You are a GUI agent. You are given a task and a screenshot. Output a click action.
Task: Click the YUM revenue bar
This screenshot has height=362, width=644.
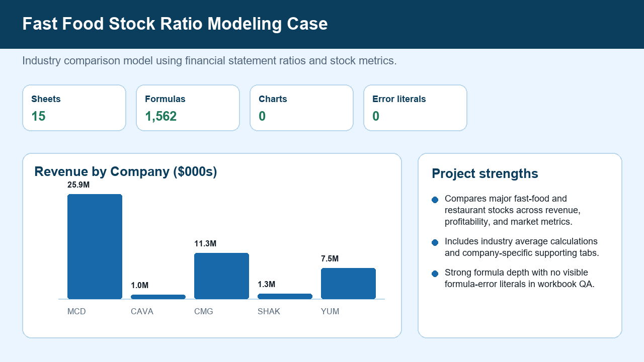pos(348,284)
